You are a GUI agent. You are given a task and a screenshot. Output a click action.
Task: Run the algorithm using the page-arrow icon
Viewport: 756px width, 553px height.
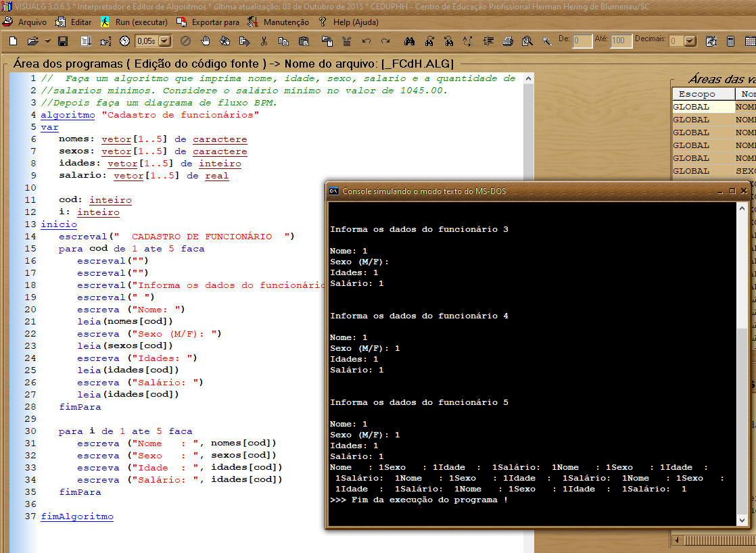pos(86,41)
